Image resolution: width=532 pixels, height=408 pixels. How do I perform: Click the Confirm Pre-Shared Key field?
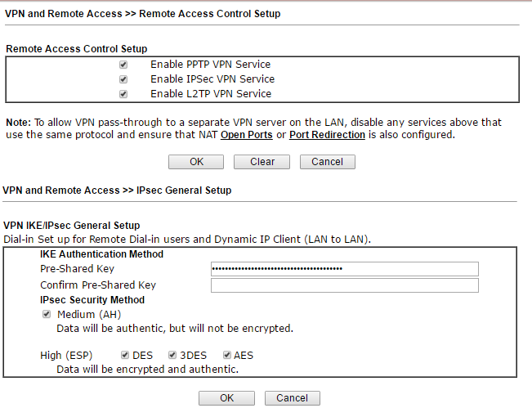tap(344, 285)
